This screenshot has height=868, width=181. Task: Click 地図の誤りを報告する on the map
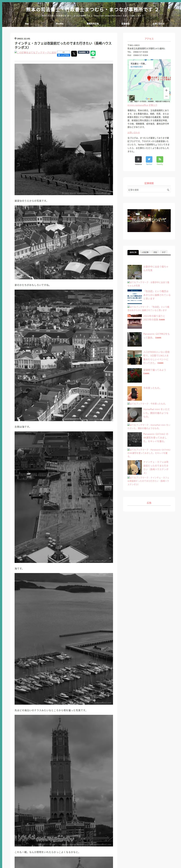163,101
